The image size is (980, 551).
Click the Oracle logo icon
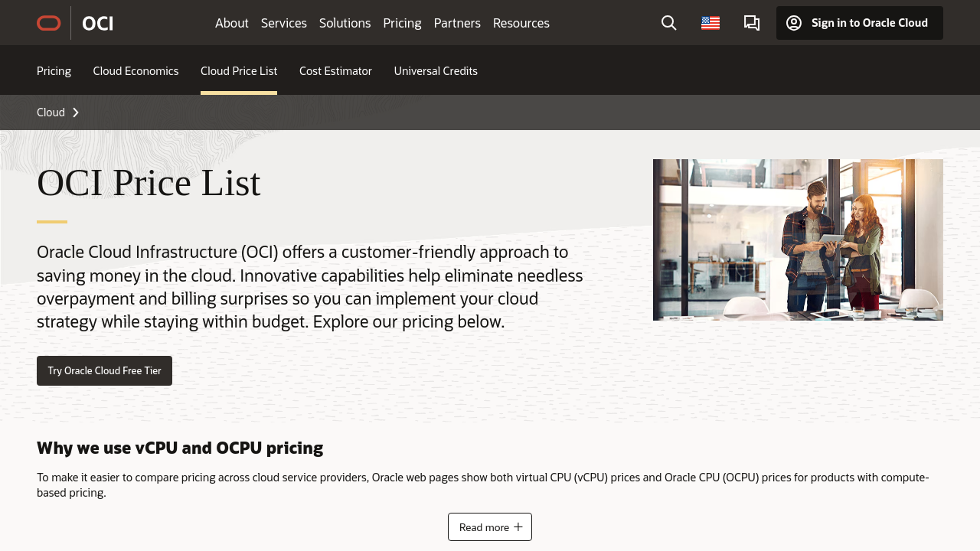tap(49, 23)
